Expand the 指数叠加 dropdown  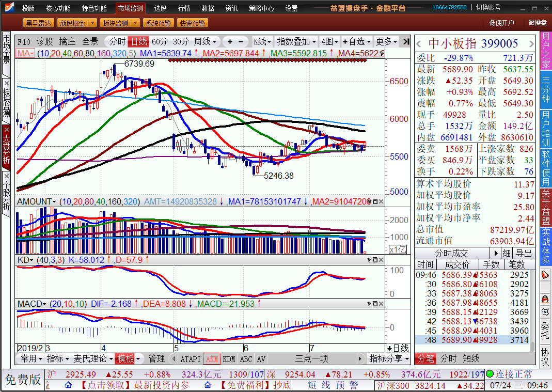(x=296, y=41)
